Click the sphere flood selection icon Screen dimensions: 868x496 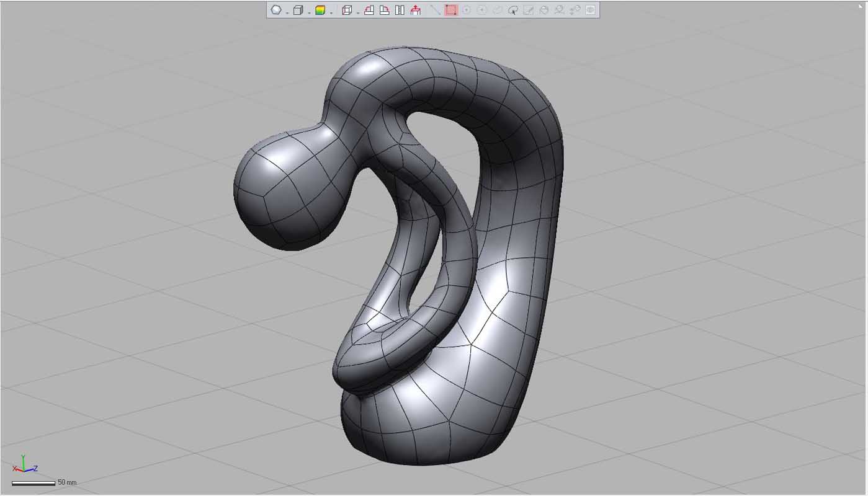(x=544, y=10)
